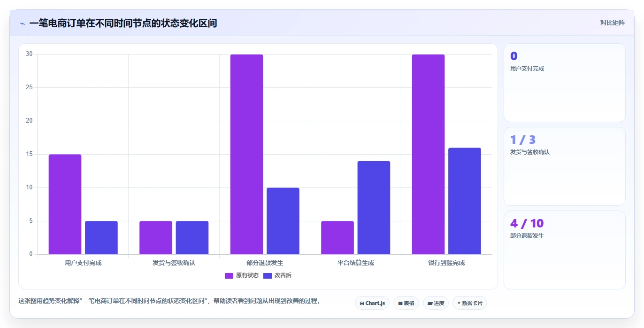Image resolution: width=644 pixels, height=328 pixels.
Task: Click the y-axis label 15
Action: pyautogui.click(x=29, y=154)
